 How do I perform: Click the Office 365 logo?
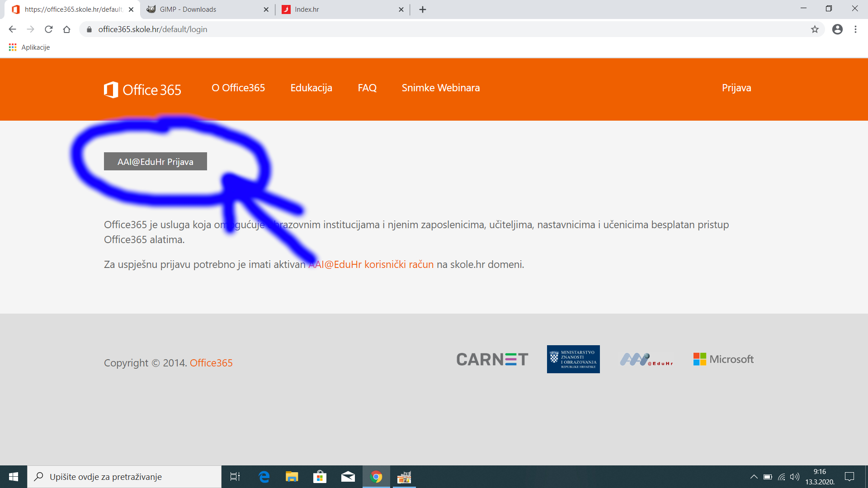pos(142,89)
